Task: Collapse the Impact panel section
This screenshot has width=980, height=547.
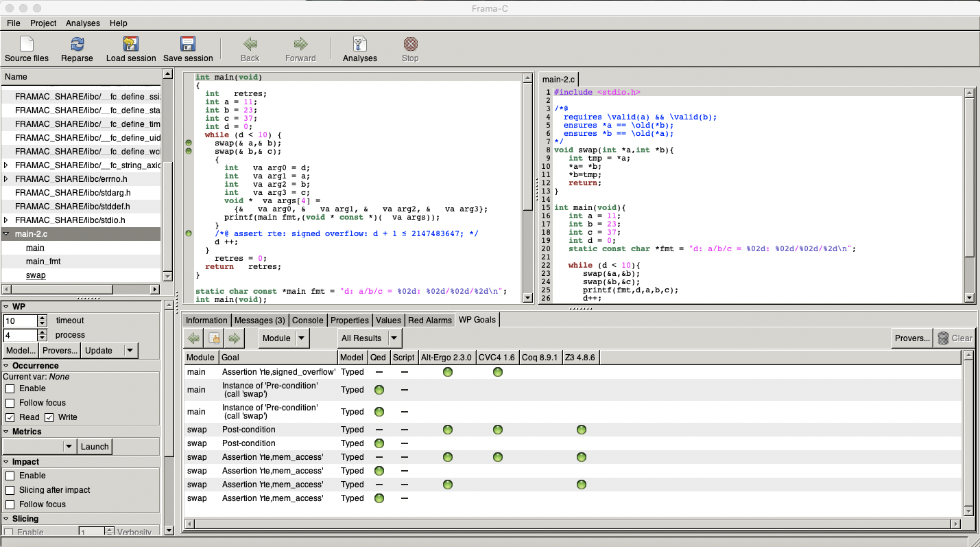Action: pyautogui.click(x=6, y=462)
